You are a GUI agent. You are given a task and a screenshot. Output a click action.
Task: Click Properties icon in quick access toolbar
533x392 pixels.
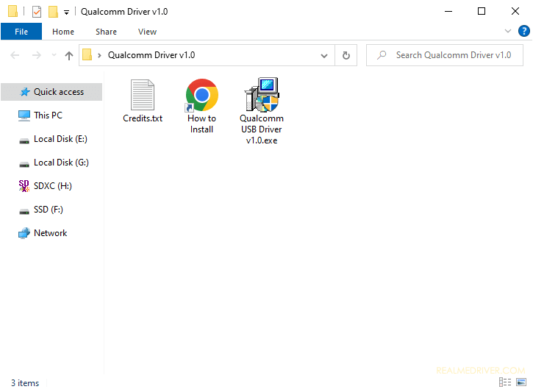click(36, 12)
